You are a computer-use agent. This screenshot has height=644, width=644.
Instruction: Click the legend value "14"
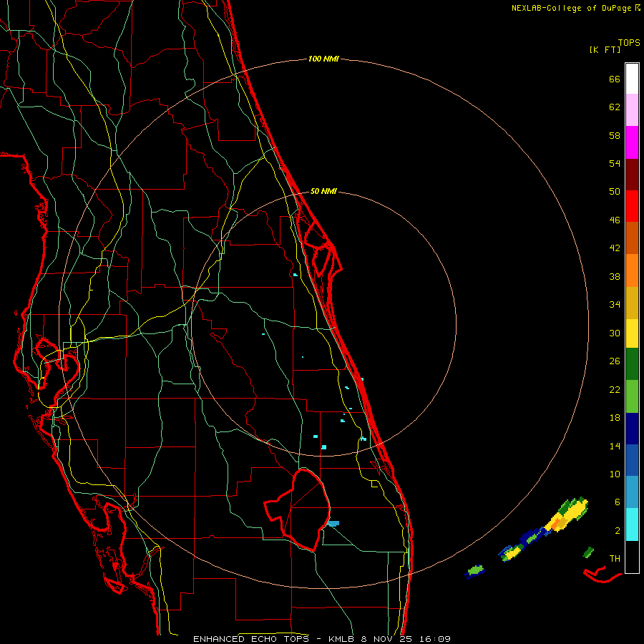(x=615, y=446)
